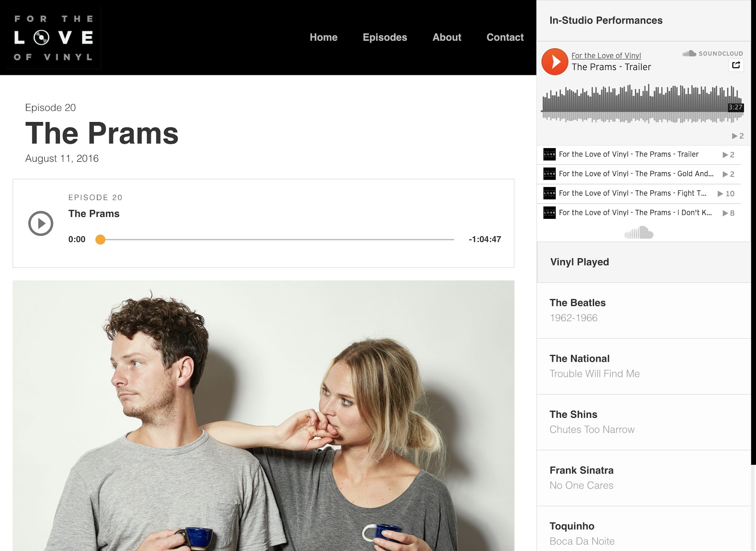
Task: Seek within the SoundCloud waveform
Action: tap(642, 104)
